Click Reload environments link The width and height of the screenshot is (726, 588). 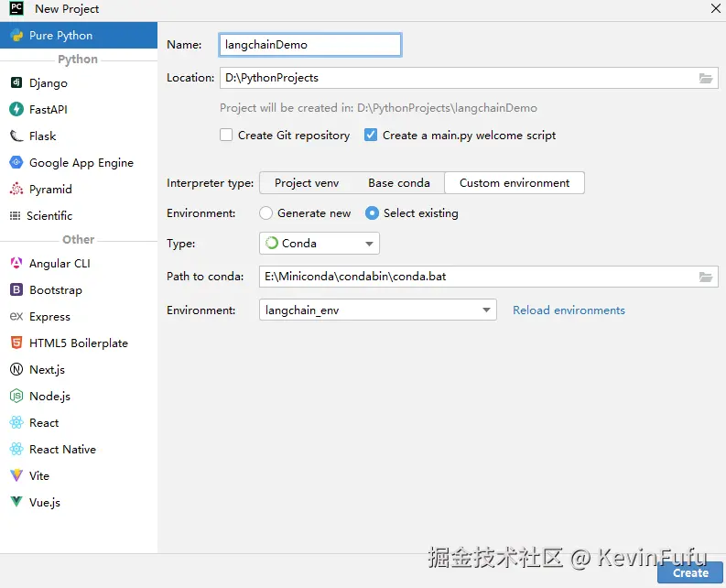[569, 310]
